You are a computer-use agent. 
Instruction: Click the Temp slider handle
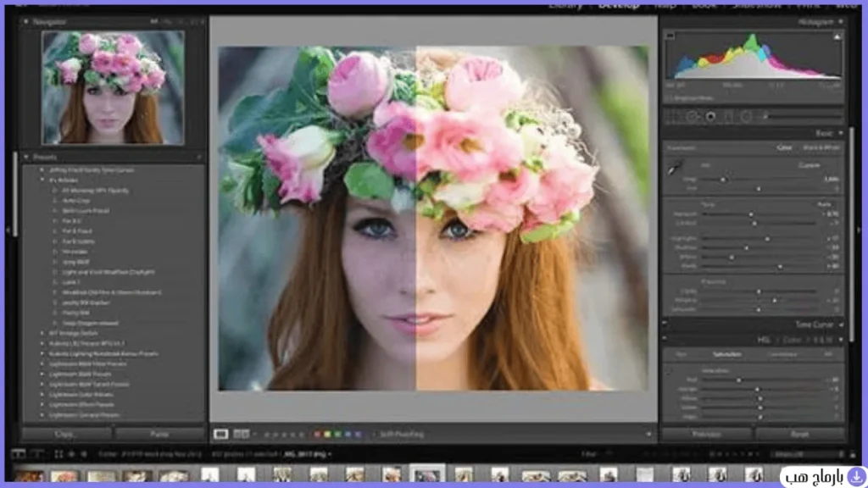722,180
